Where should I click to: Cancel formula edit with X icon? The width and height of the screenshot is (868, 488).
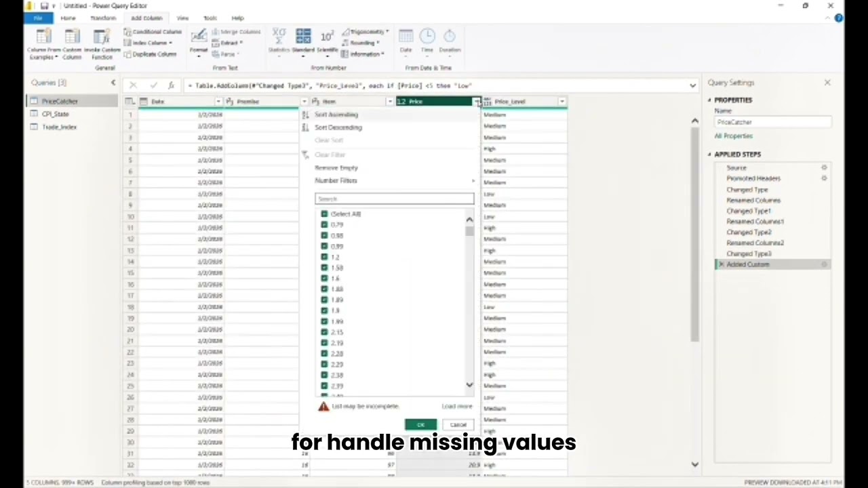pyautogui.click(x=133, y=86)
